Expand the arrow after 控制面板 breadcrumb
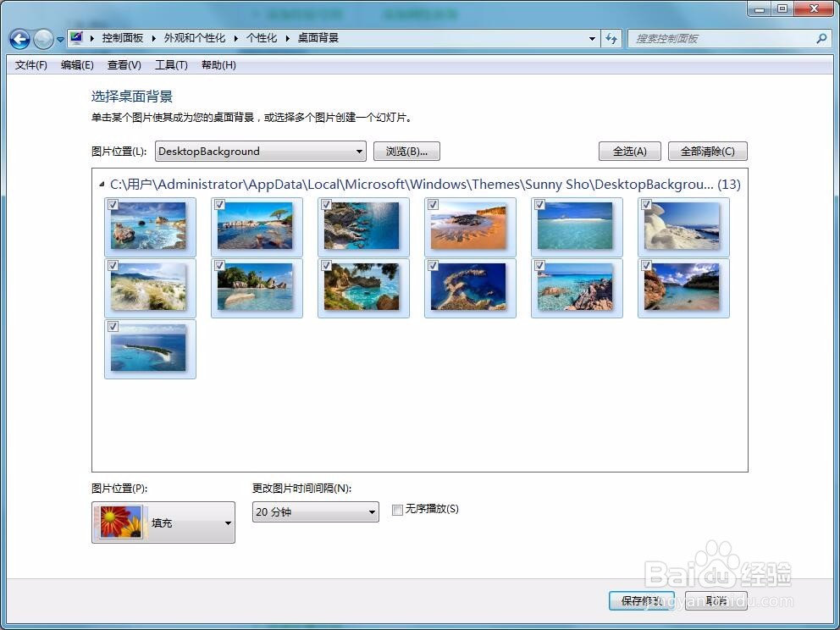The width and height of the screenshot is (840, 630). (x=154, y=39)
